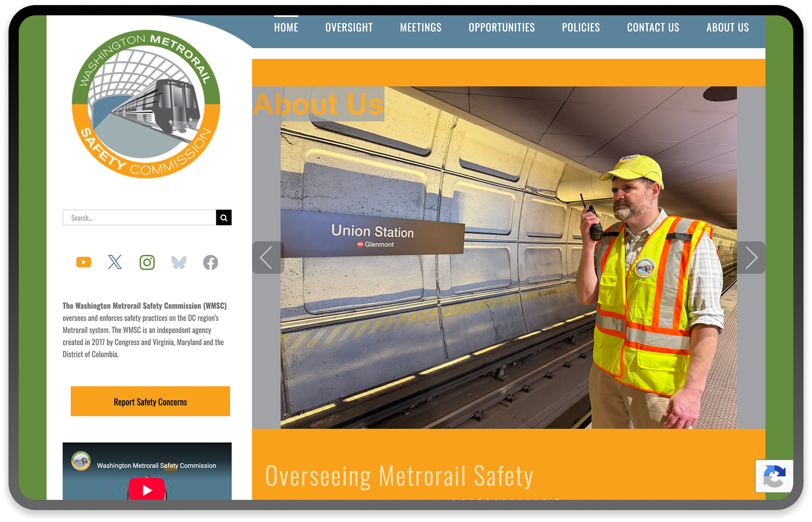Click the About Us slide title
The width and height of the screenshot is (812, 522).
click(x=318, y=104)
